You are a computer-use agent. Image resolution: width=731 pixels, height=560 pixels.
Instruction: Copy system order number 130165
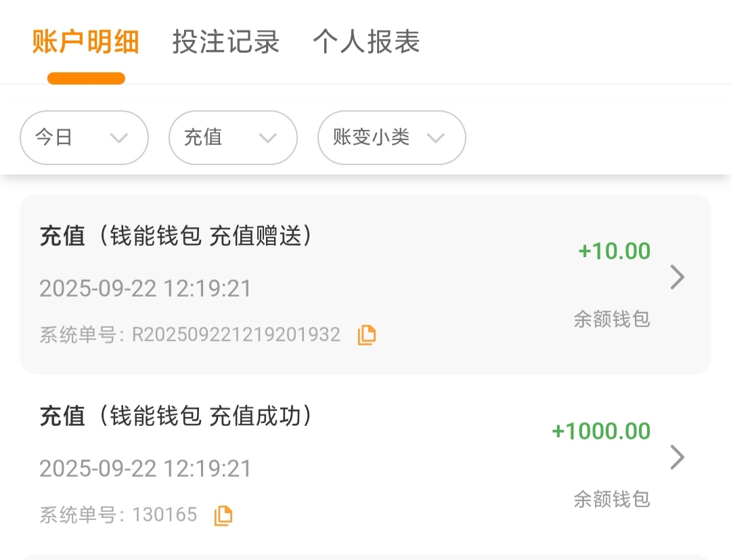coord(223,515)
